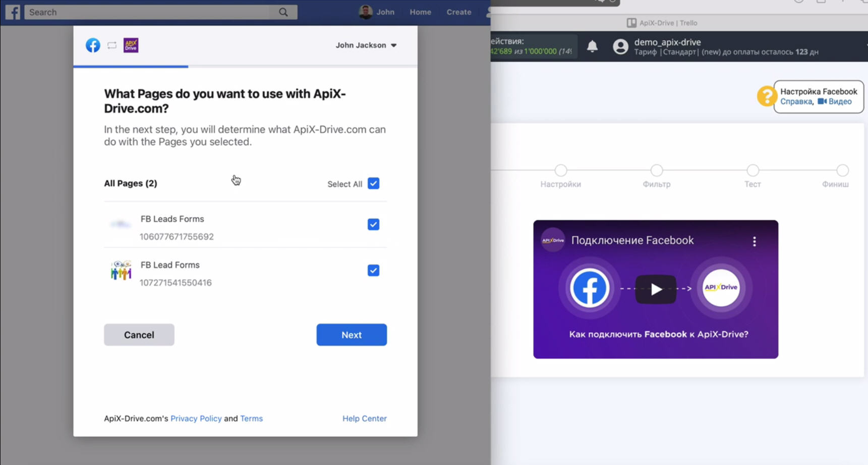Click the page ID 107271541550416
The width and height of the screenshot is (868, 465).
point(176,283)
